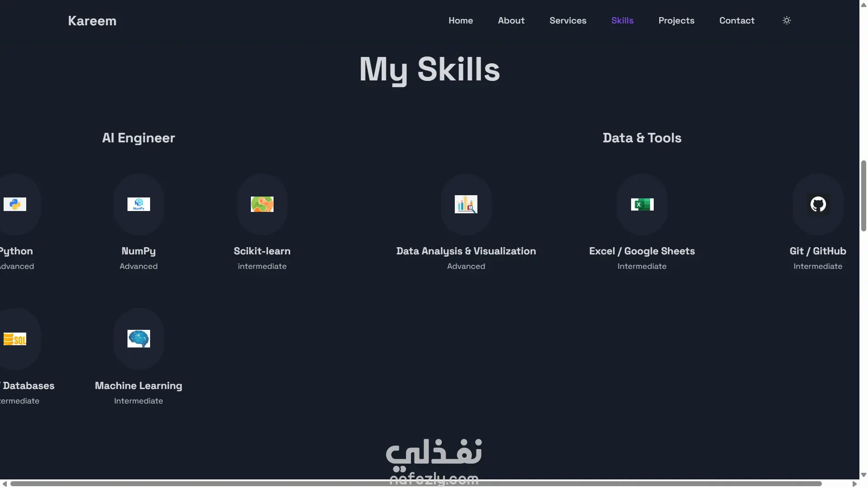
Task: Click the Machine Learning brain icon
Action: (x=138, y=339)
